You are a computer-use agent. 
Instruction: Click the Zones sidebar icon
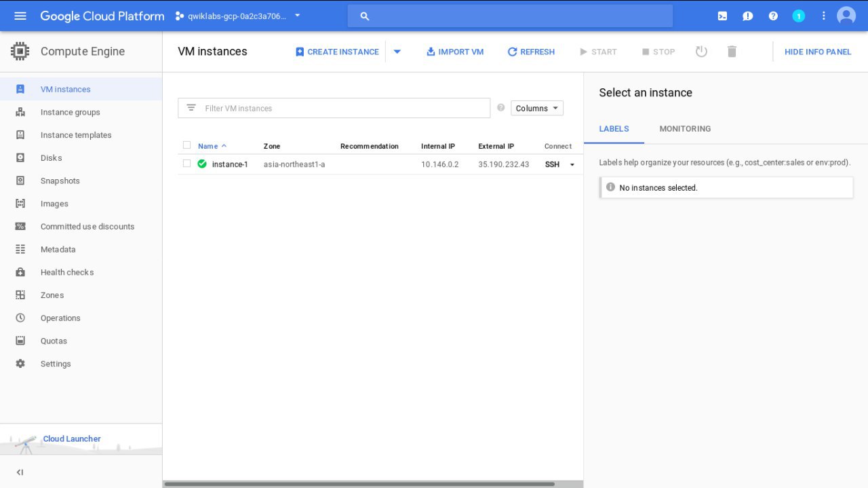click(x=20, y=295)
